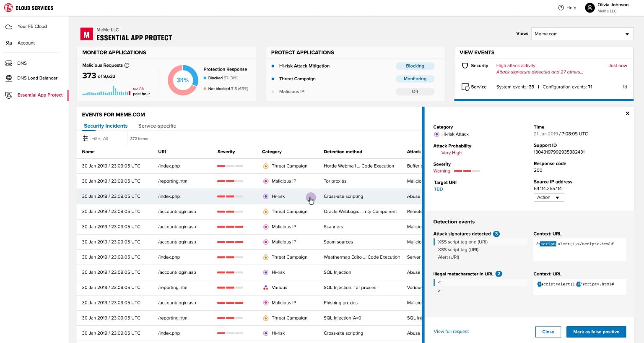Click the Category column header
The height and width of the screenshot is (343, 644).
tap(272, 152)
